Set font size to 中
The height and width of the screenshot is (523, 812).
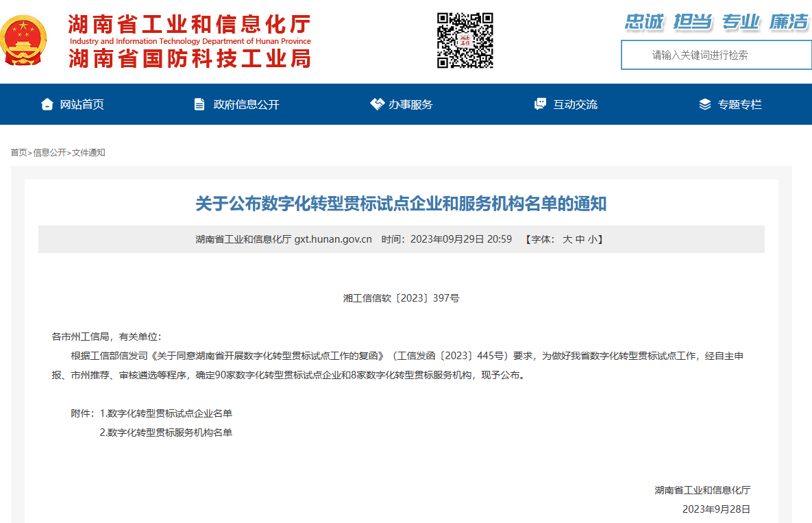coord(580,239)
